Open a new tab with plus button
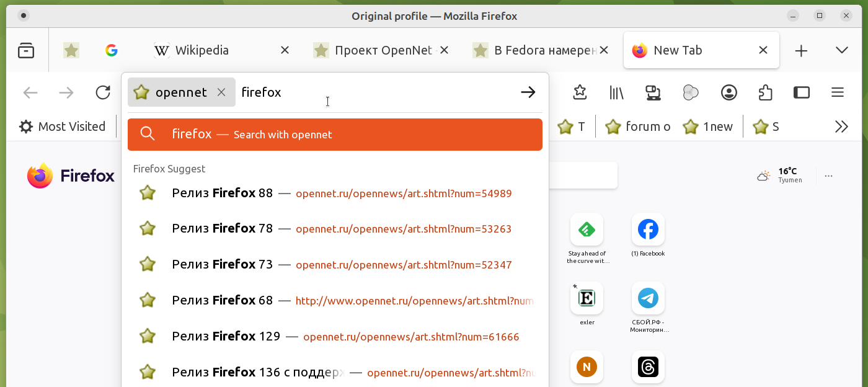 [801, 51]
